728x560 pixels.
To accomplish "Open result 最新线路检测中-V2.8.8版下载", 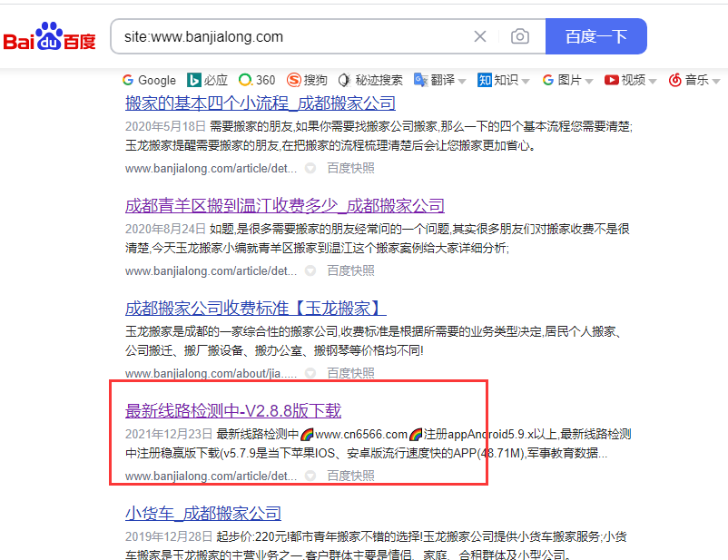I will pos(233,411).
